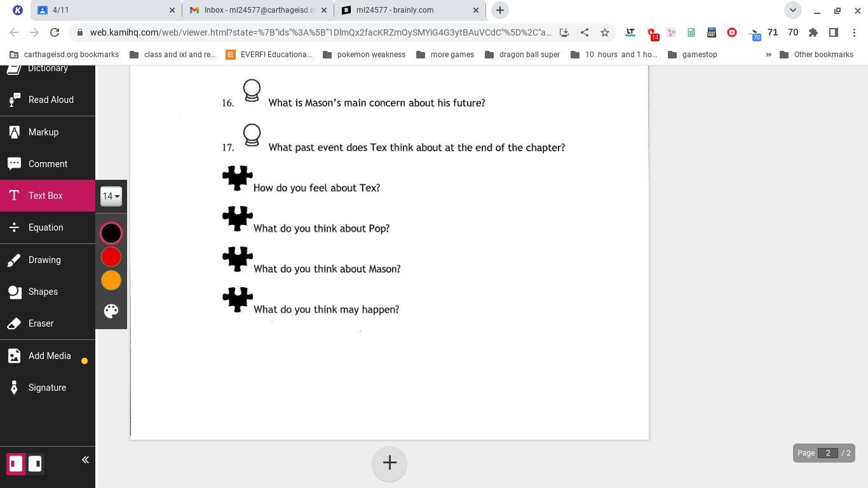Open more games bookmarks folder
The image size is (868, 488).
coord(445,55)
